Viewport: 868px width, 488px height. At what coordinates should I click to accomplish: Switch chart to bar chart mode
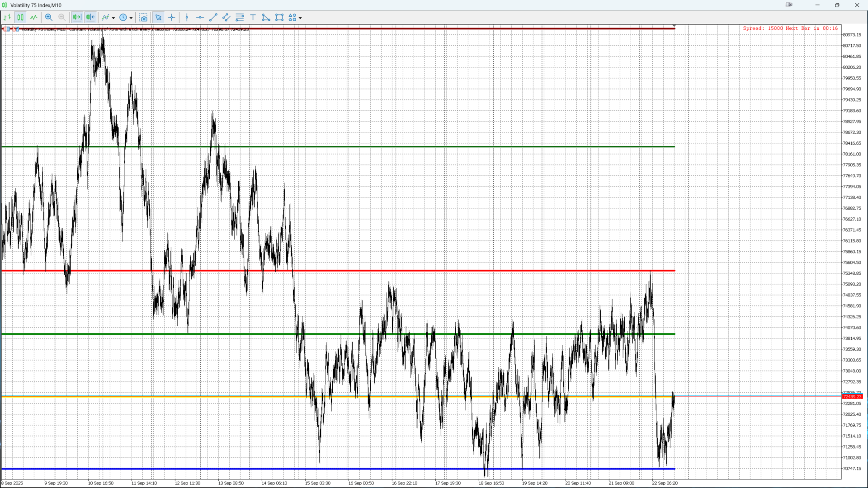click(x=7, y=18)
